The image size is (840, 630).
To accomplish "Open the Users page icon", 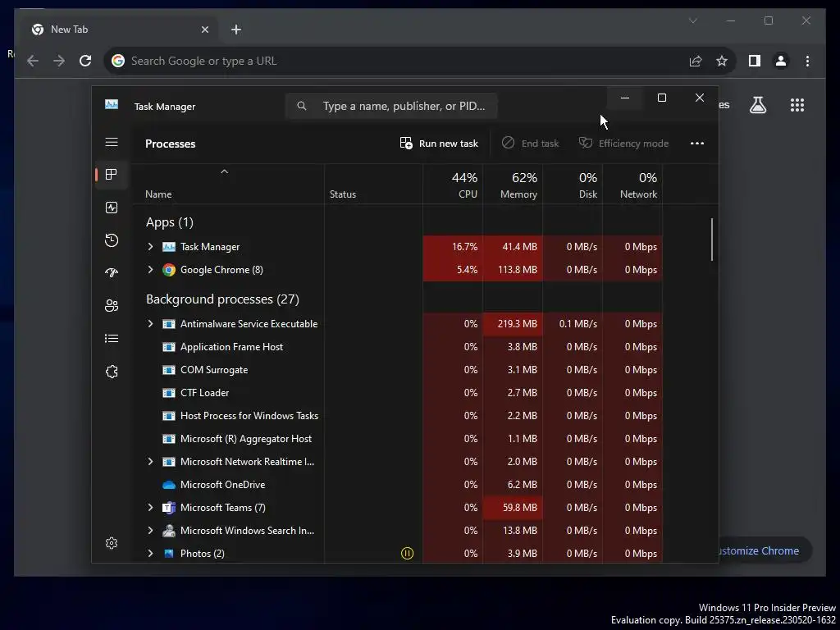I will (112, 305).
